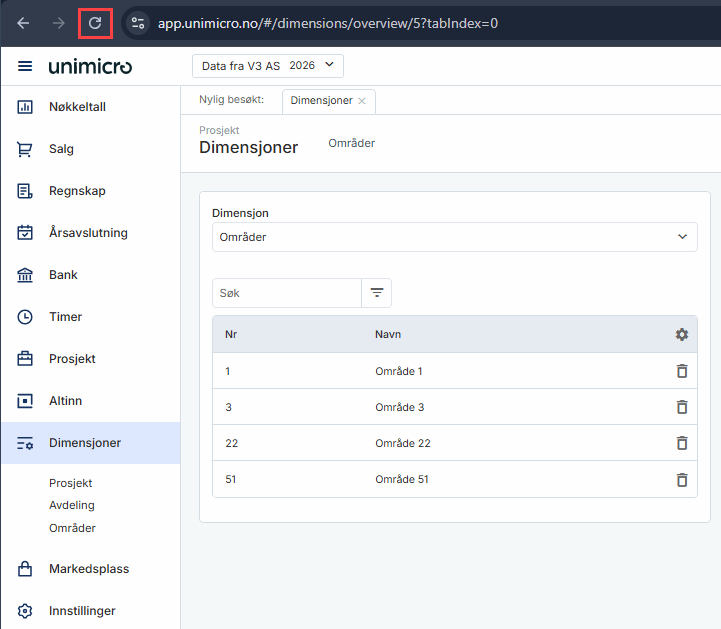
Task: Close the Dimensjoner recent tab
Action: point(362,101)
